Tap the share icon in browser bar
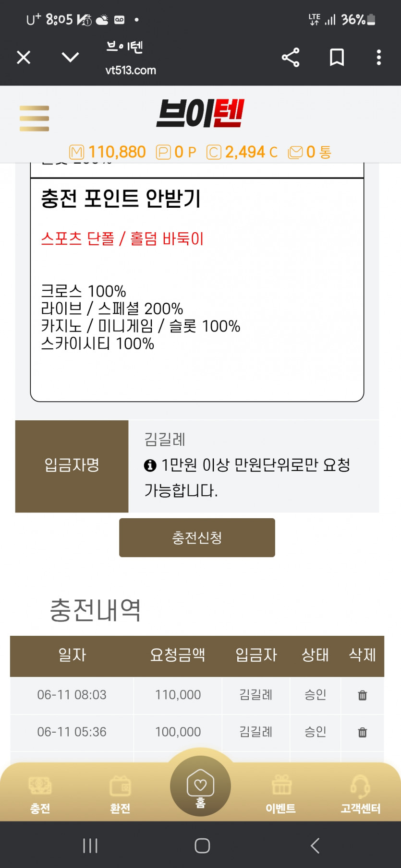The width and height of the screenshot is (401, 868). coord(291,58)
